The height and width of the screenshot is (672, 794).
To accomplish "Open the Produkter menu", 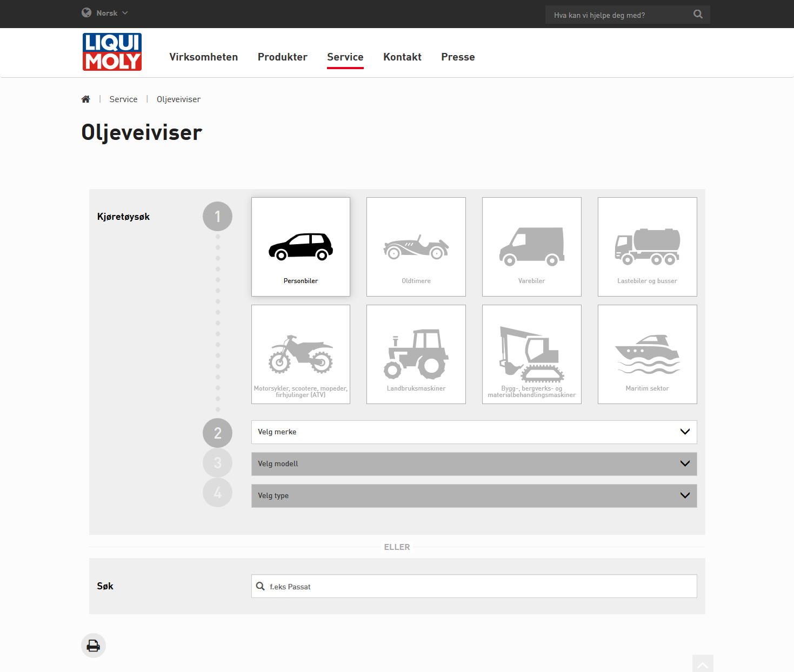I will click(282, 57).
